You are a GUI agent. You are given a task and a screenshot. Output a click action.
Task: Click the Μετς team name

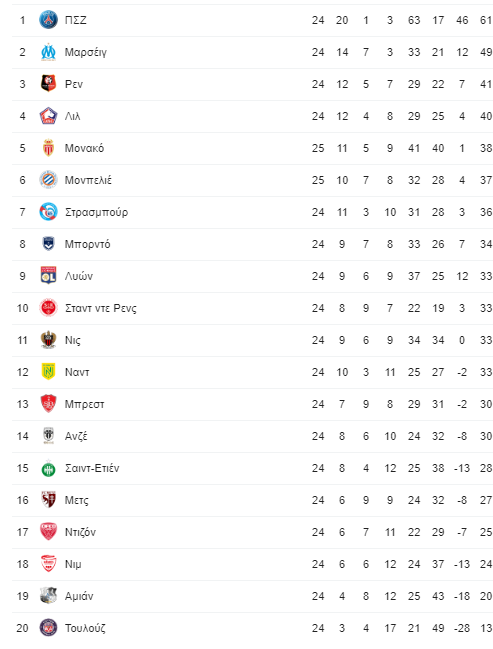tap(77, 500)
